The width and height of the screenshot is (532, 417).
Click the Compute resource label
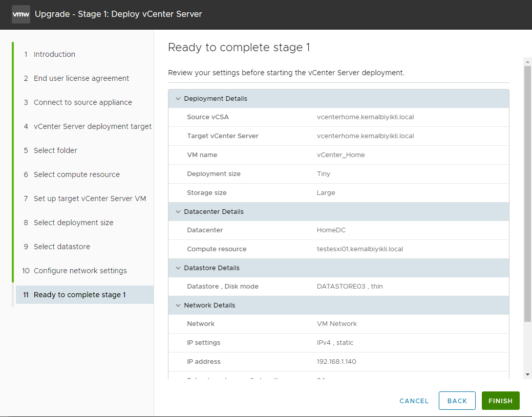click(217, 249)
